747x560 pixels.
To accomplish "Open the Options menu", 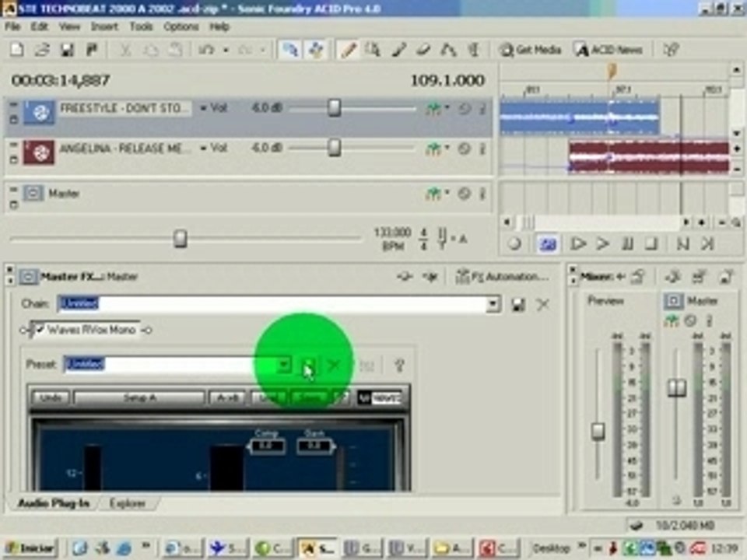I will tap(181, 26).
